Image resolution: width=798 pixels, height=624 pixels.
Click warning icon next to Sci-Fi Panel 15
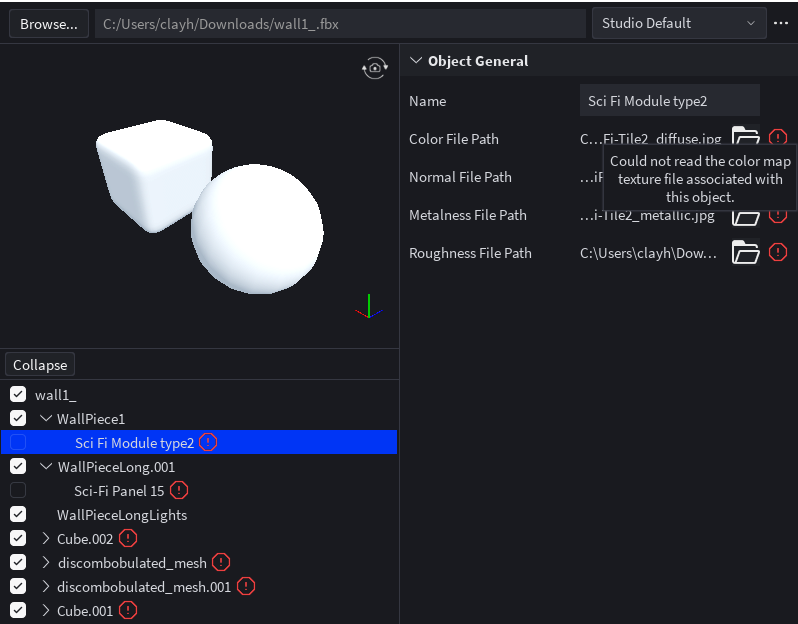[x=179, y=490]
